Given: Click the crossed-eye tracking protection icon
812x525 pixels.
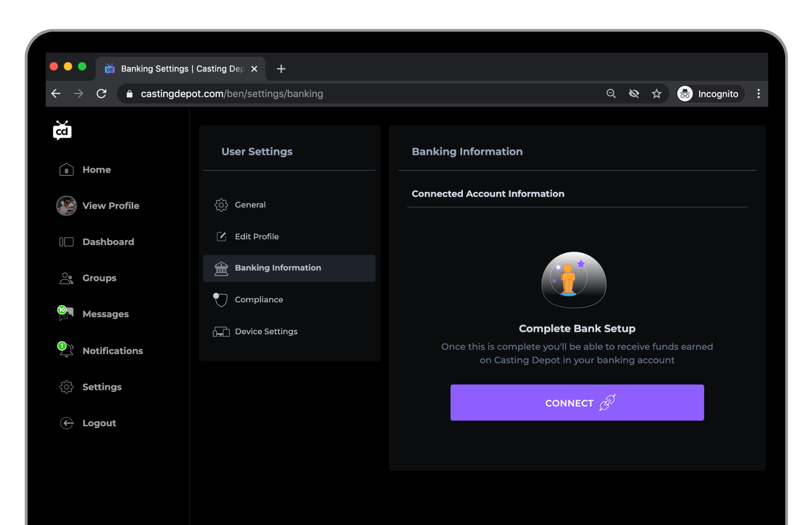Looking at the screenshot, I should [x=634, y=94].
